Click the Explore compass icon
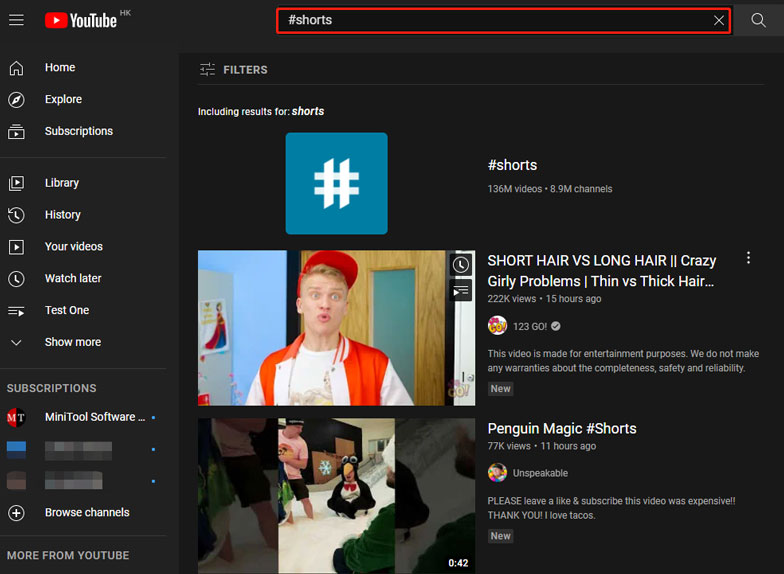The height and width of the screenshot is (574, 784). tap(16, 100)
